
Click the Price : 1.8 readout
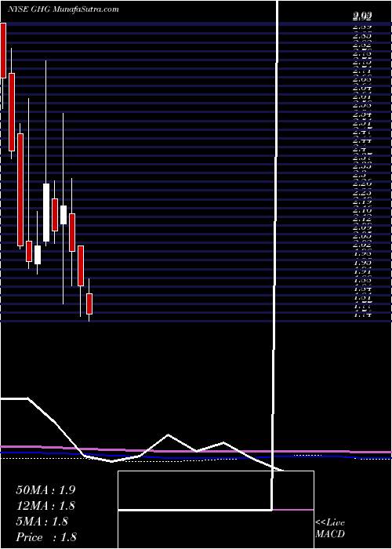tap(46, 536)
